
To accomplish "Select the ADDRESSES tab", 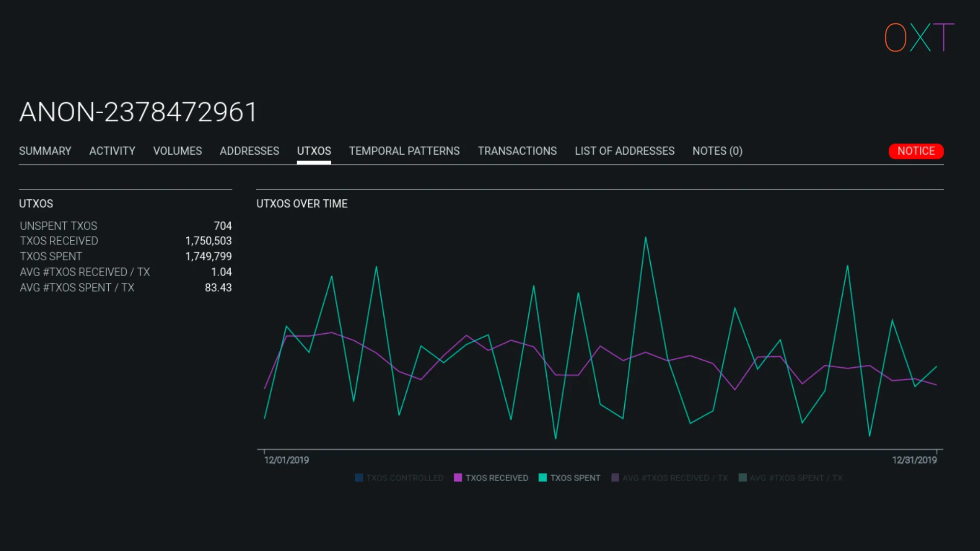I will point(249,151).
